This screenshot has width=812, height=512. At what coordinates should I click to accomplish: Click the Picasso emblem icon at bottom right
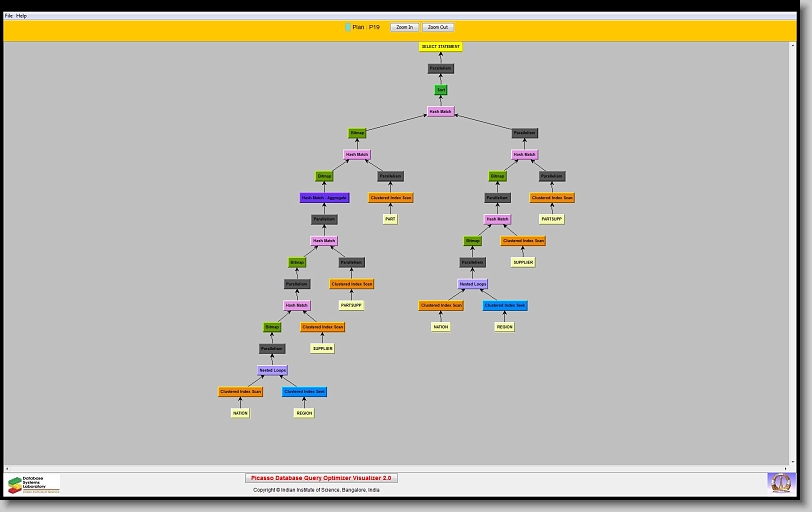click(x=779, y=483)
